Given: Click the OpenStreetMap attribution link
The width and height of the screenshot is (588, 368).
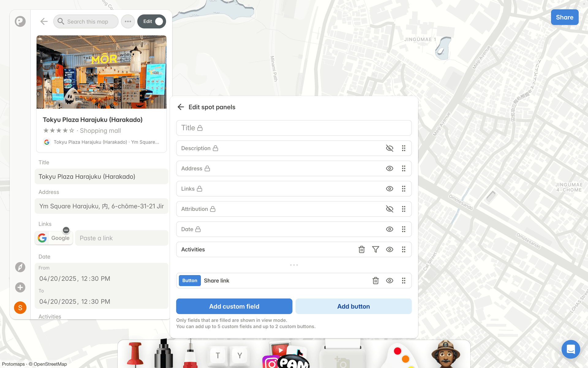Looking at the screenshot, I should point(50,364).
